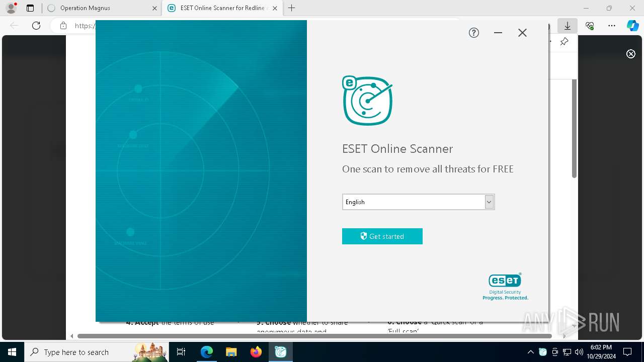Open Task View on taskbar
The image size is (644, 362).
[182, 352]
